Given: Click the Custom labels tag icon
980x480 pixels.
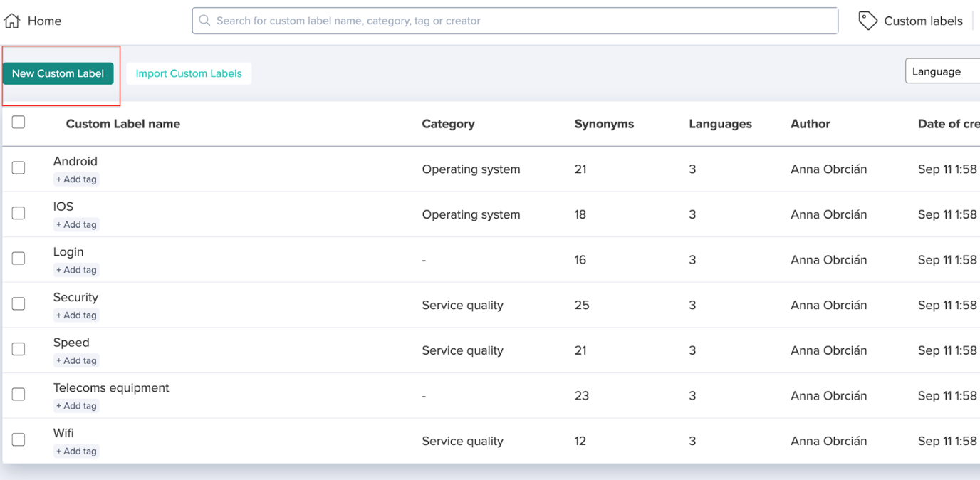Looking at the screenshot, I should 867,21.
